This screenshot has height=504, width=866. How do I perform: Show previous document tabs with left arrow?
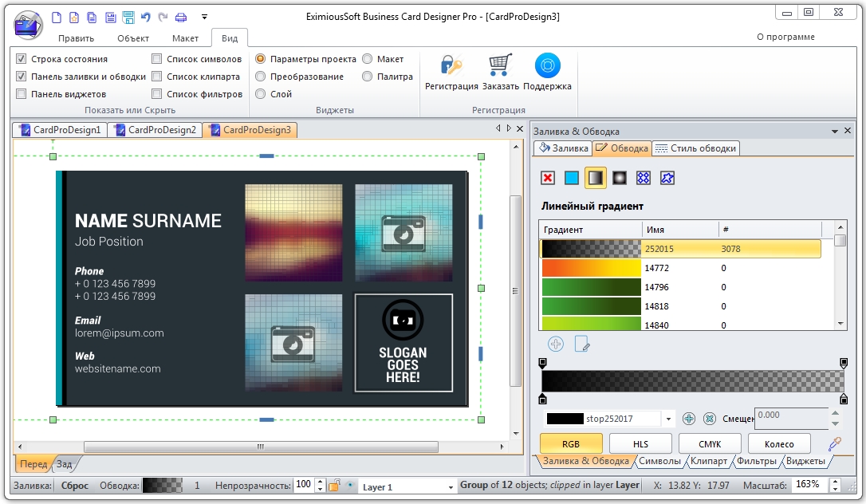click(498, 128)
